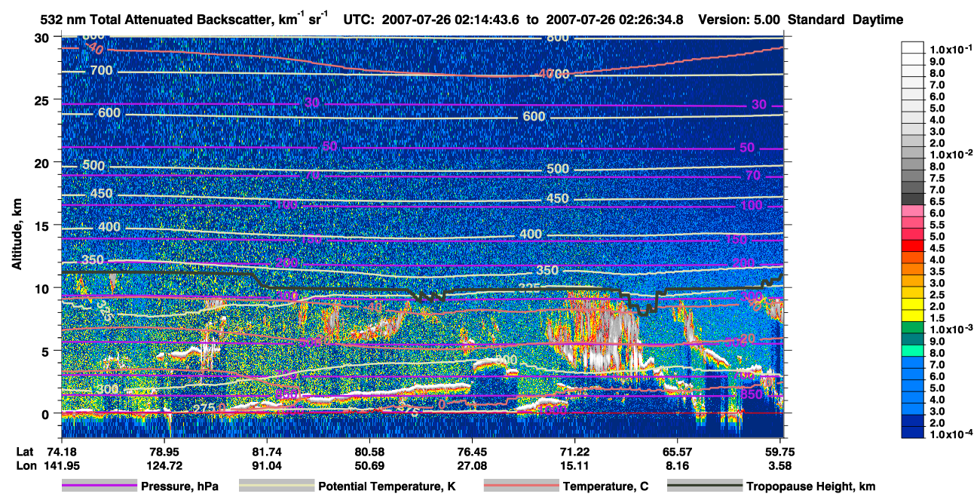980x503 pixels.
Task: Click longitude value 50.69
Action: [369, 465]
